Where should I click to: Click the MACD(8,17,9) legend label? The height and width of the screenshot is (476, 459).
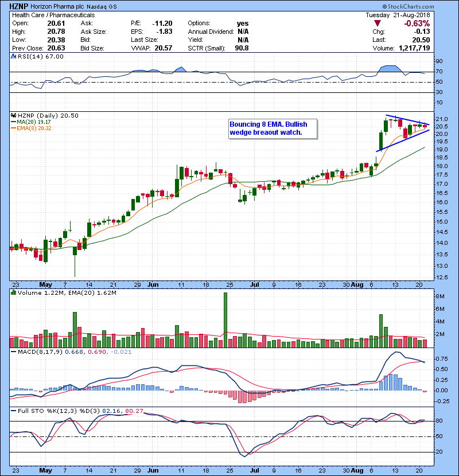point(40,352)
